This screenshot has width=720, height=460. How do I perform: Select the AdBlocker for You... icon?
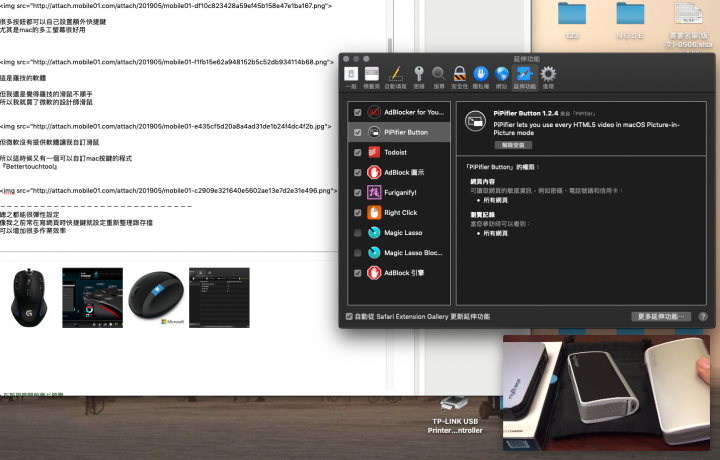[x=374, y=112]
